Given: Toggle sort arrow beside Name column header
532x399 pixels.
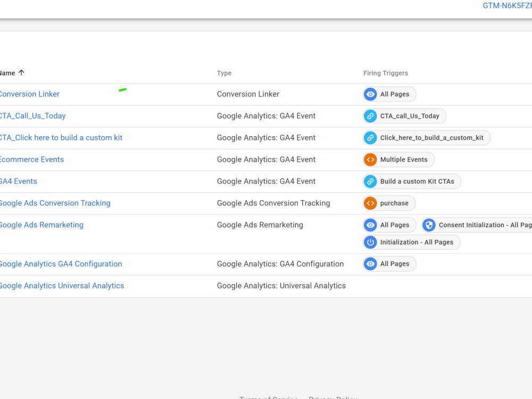Looking at the screenshot, I should click(x=21, y=72).
